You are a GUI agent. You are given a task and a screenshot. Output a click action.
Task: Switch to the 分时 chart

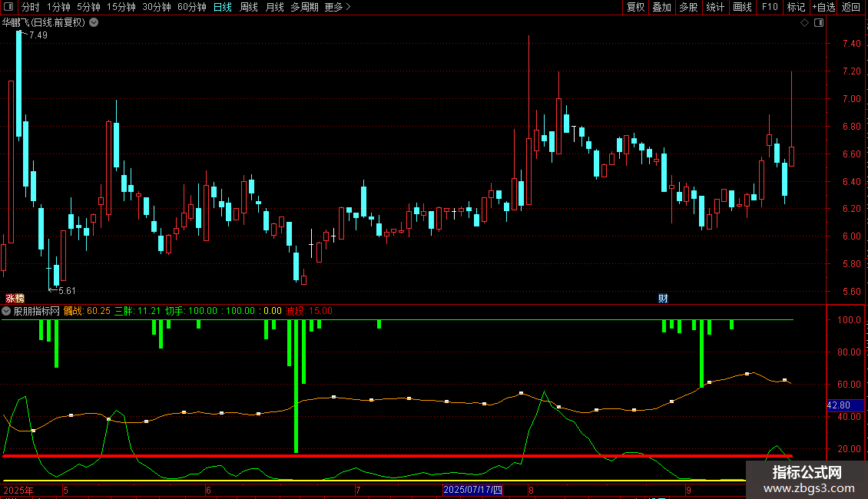pos(31,7)
